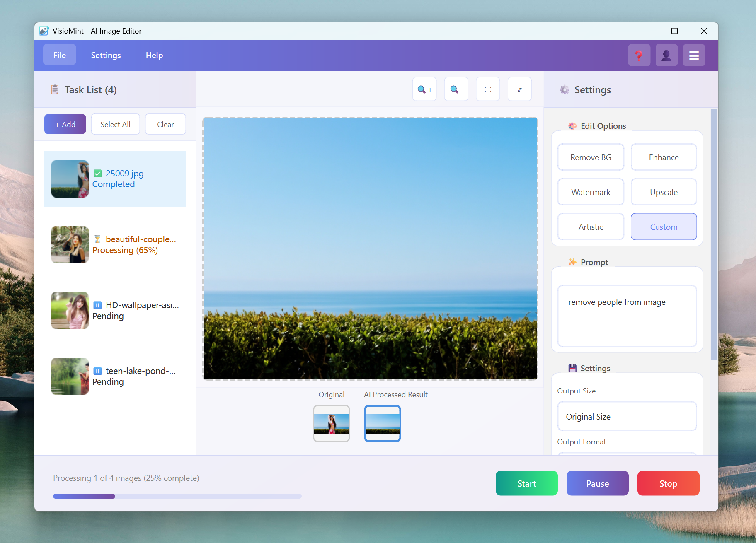Click the diagonal arrows expand icon
This screenshot has width=756, height=543.
[519, 89]
